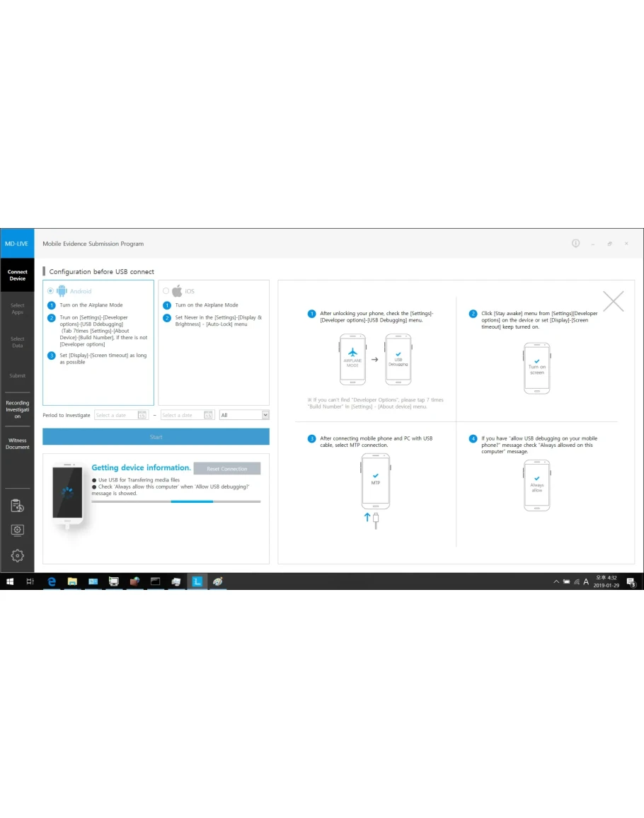644x818 pixels.
Task: Open Microsoft Edge from the taskbar
Action: coord(51,581)
